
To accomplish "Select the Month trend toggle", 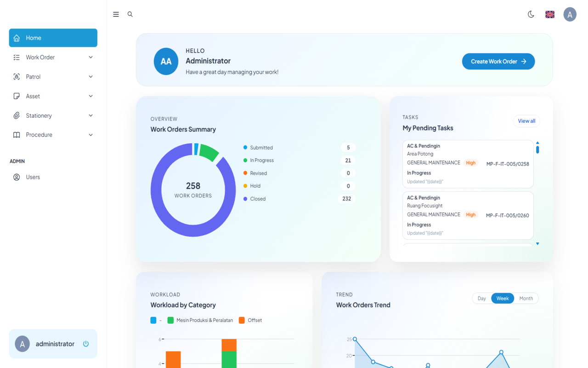I will (526, 298).
